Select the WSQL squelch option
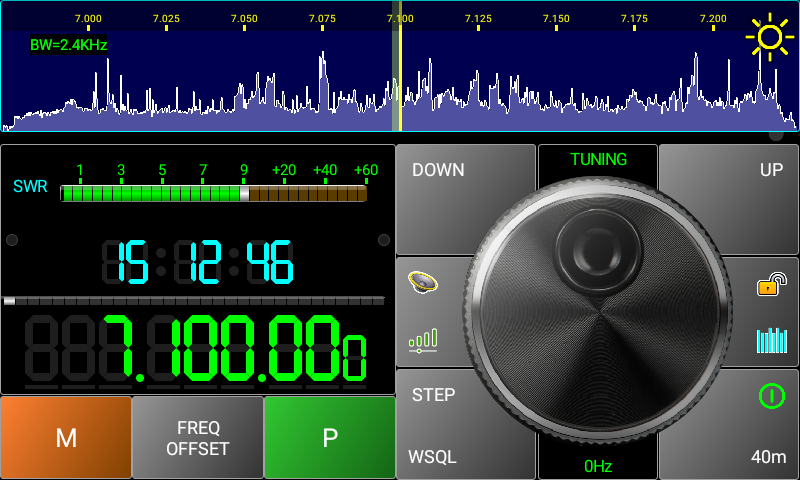Image resolution: width=800 pixels, height=480 pixels. pyautogui.click(x=432, y=457)
